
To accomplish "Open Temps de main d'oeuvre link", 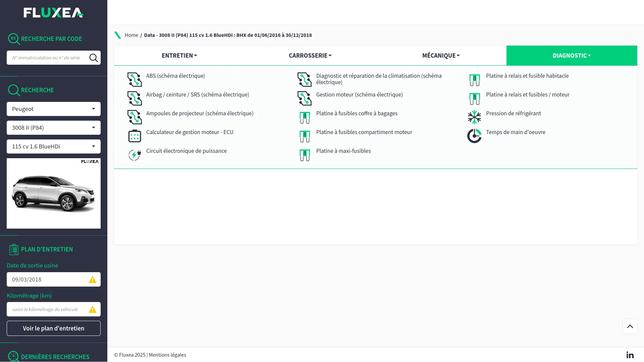I will click(516, 132).
